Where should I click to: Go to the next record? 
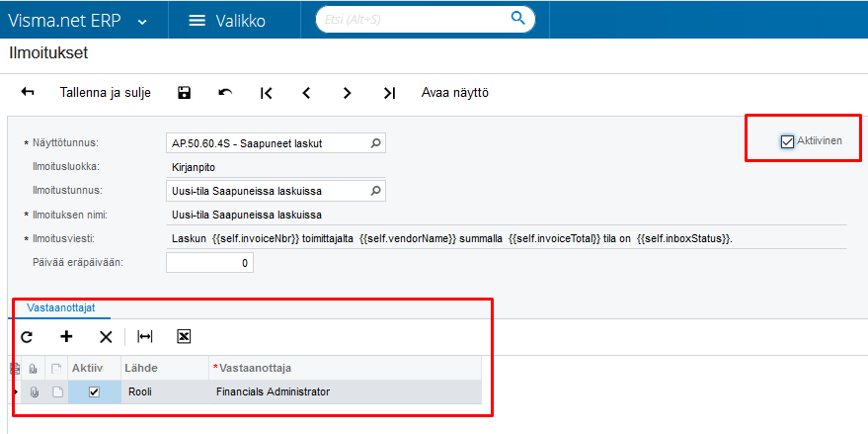347,93
